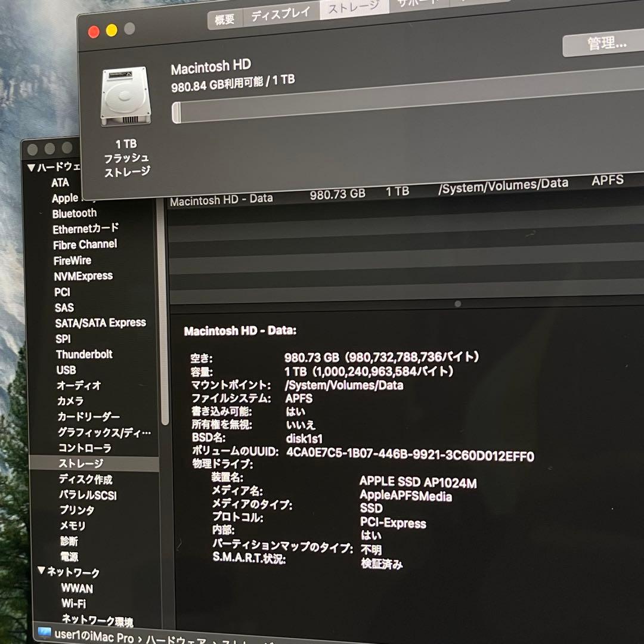Select Thunderbolt in the sidebar
This screenshot has width=644, height=644.
click(84, 354)
